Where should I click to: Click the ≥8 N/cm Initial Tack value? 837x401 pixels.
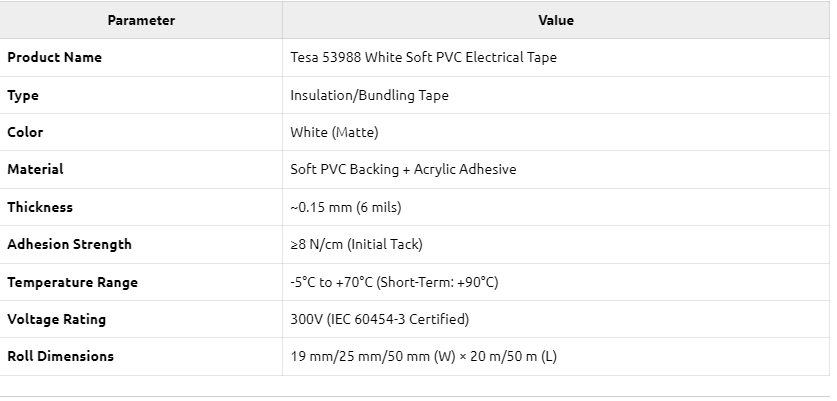click(357, 245)
